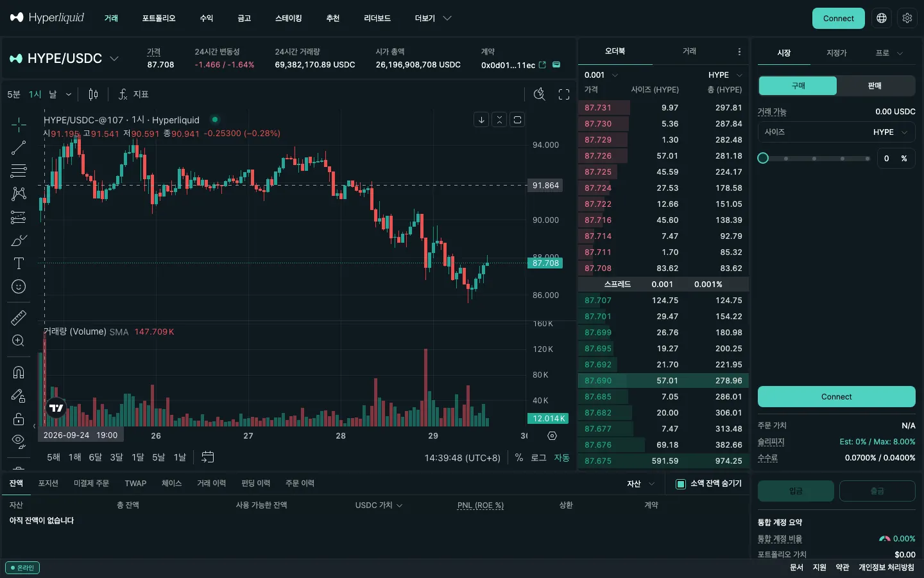The image size is (924, 578).
Task: Open chart quick settings clock icon
Action: coord(540,94)
